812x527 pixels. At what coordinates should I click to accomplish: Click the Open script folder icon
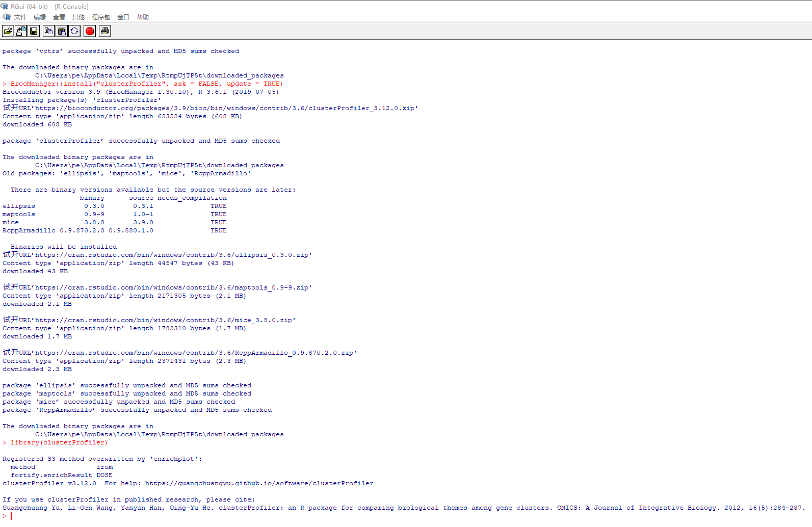click(x=8, y=31)
